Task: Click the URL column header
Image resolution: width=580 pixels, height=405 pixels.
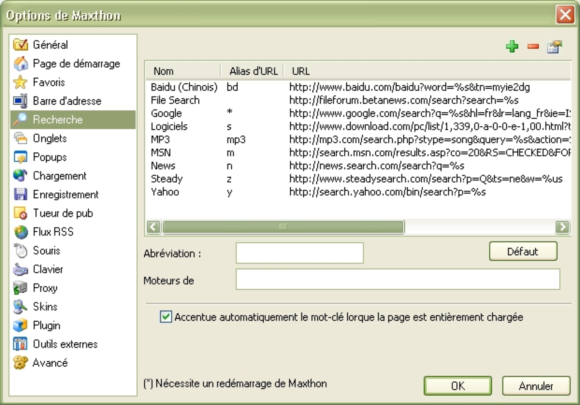Action: [427, 71]
